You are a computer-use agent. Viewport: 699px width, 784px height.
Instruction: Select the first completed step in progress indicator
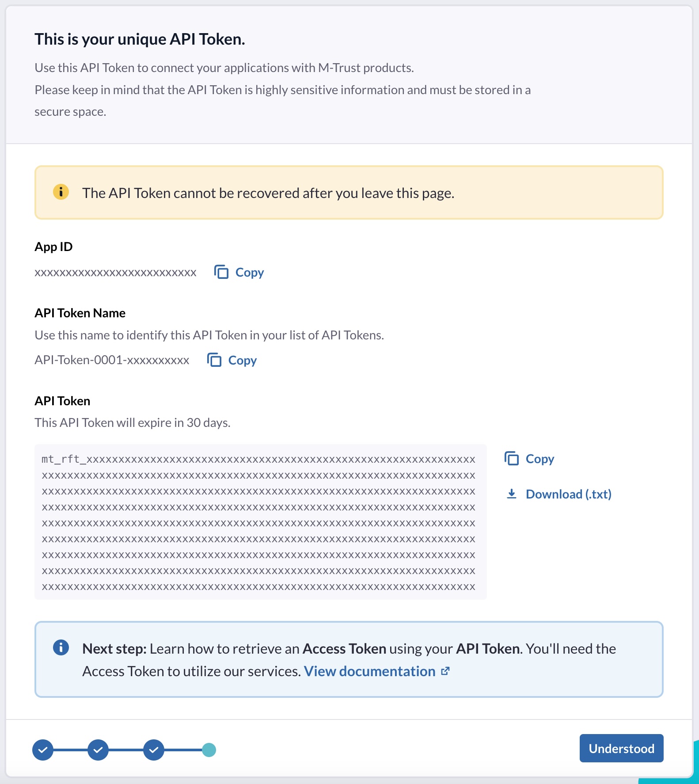click(43, 750)
